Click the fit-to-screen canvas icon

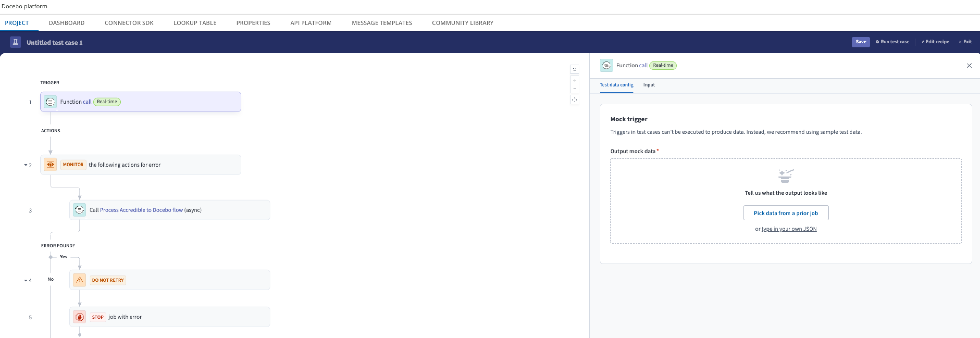[575, 99]
